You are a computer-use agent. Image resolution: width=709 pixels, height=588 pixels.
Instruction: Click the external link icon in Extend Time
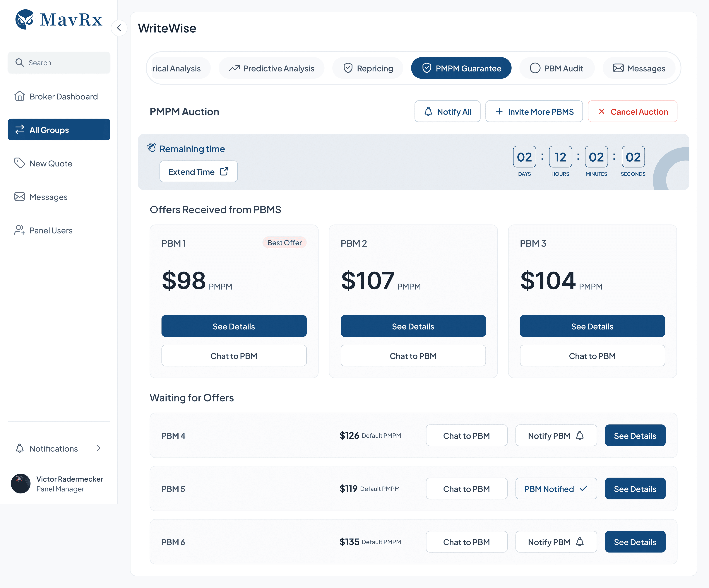tap(224, 171)
